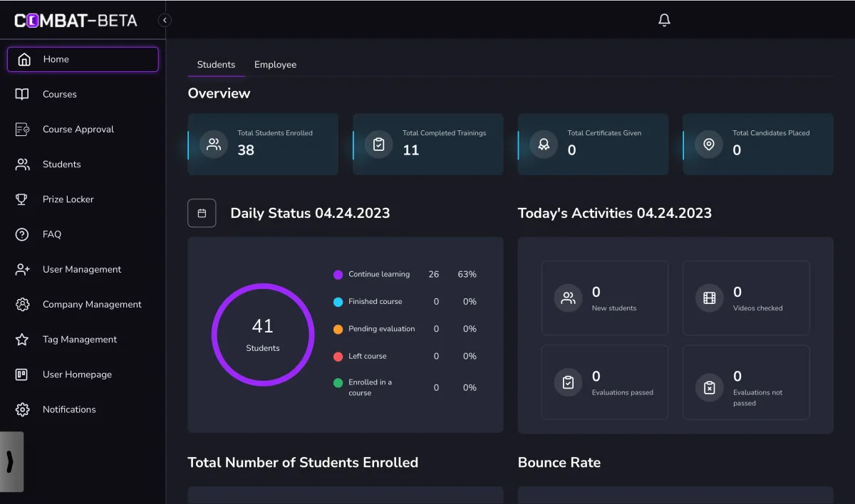Click the Students people icon in sidebar
855x504 pixels.
tap(22, 164)
